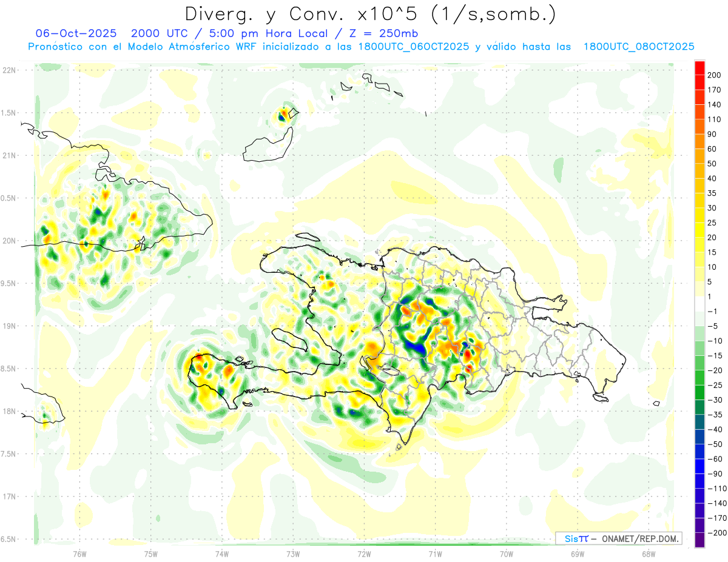Click the "76W" longitude axis label

pyautogui.click(x=79, y=553)
